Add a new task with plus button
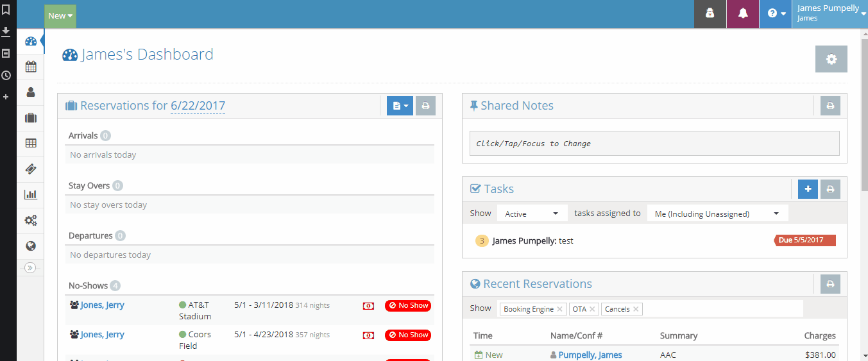The width and height of the screenshot is (868, 361). [x=808, y=189]
